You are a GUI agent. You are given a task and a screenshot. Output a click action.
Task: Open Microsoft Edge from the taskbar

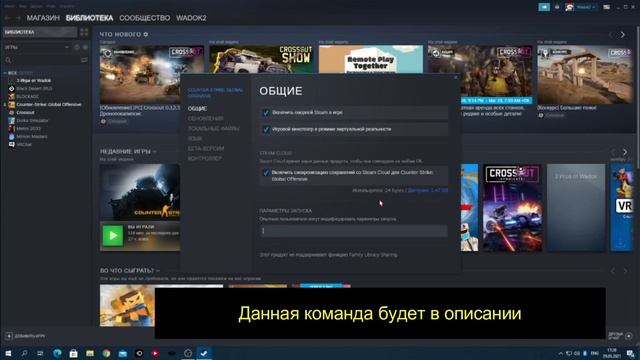57,353
